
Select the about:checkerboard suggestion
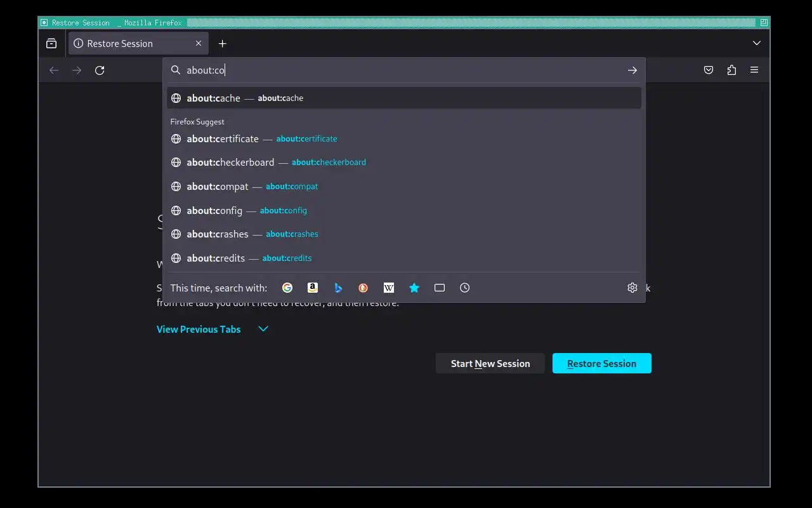(x=404, y=163)
